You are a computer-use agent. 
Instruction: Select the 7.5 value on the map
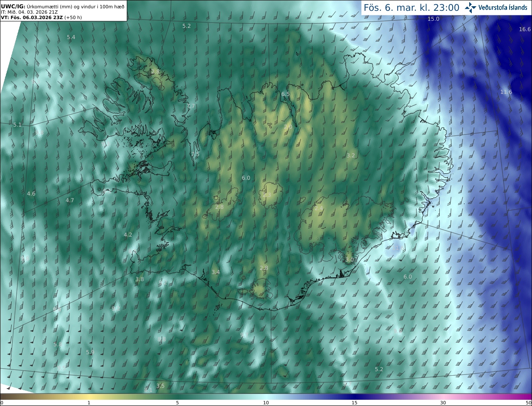(195, 154)
